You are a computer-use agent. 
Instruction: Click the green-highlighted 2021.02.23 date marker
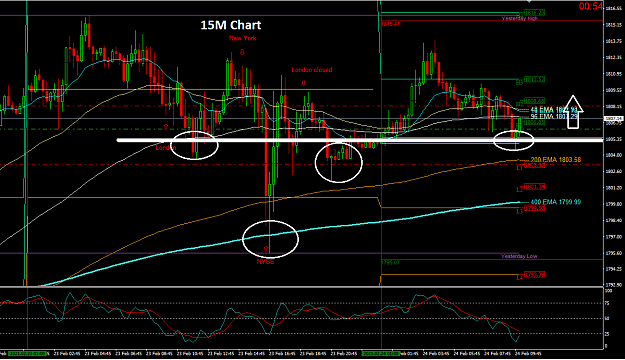click(28, 353)
